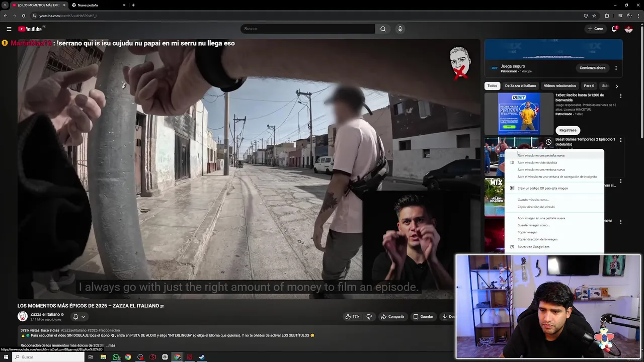Select Guardar vínculo como
The height and width of the screenshot is (362, 644).
554,200
